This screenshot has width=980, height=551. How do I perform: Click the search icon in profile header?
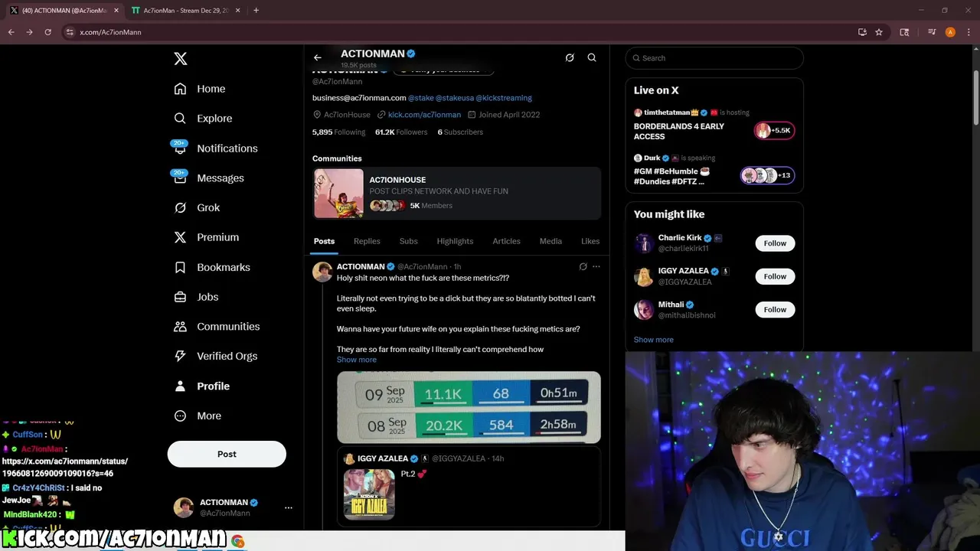click(592, 57)
